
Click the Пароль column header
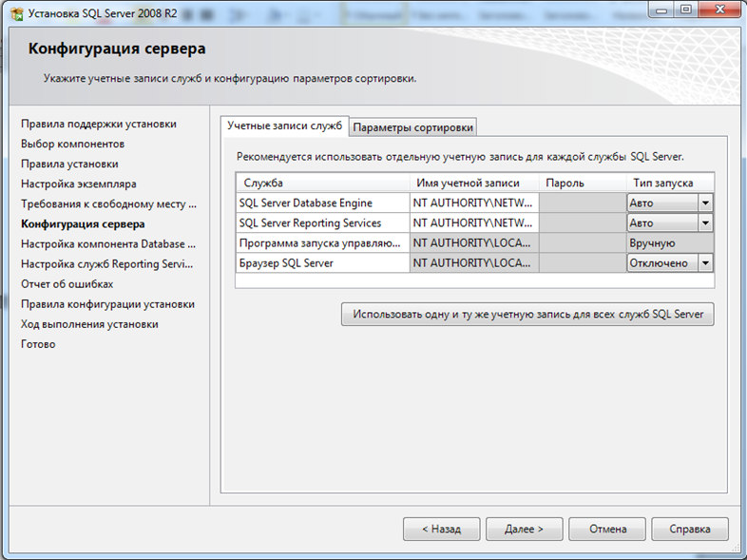(x=583, y=183)
